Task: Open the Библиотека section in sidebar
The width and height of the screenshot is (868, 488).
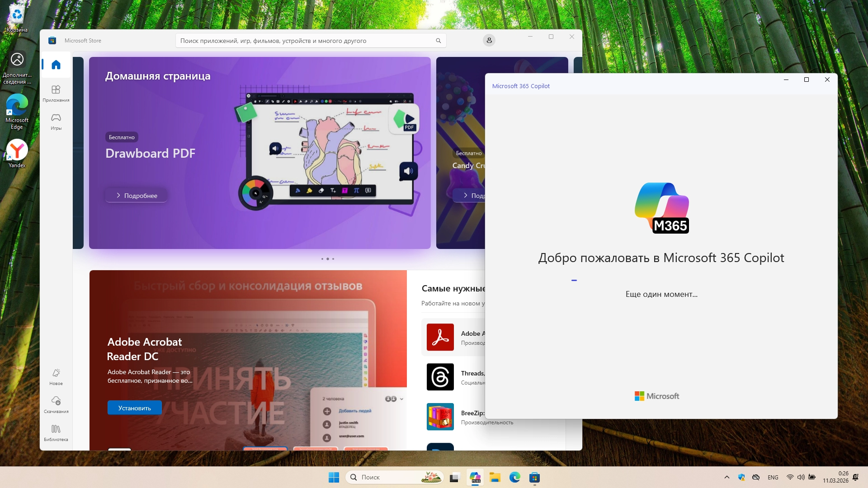Action: tap(56, 432)
